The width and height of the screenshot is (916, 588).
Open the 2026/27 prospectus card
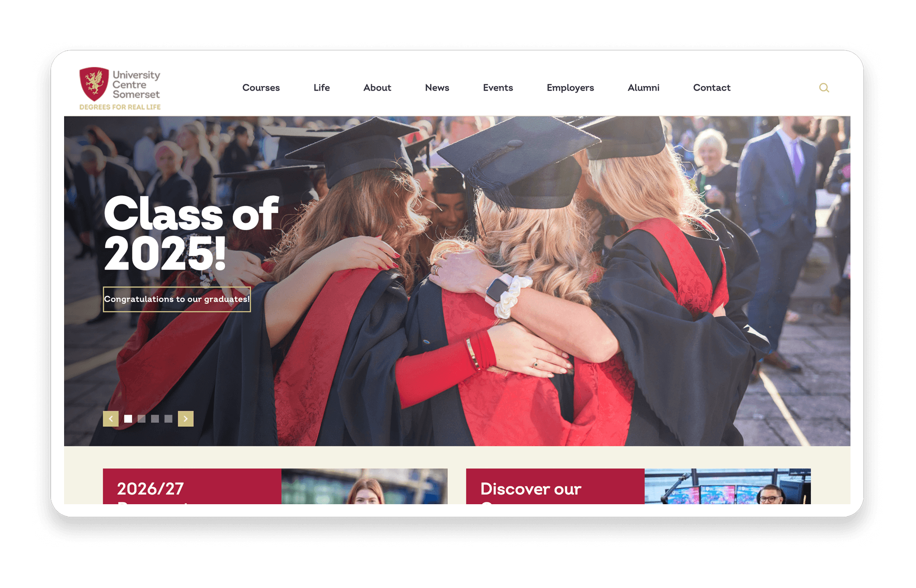[x=275, y=486]
